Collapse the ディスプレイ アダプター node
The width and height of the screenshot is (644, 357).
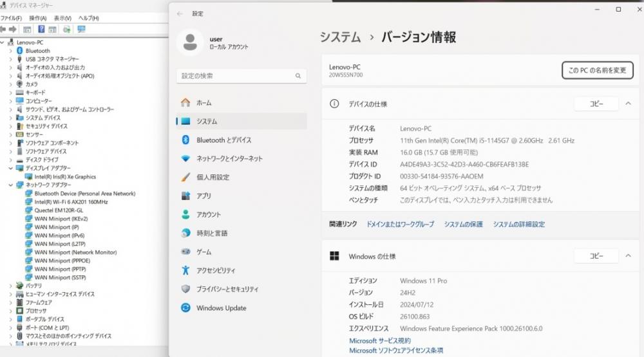click(11, 169)
